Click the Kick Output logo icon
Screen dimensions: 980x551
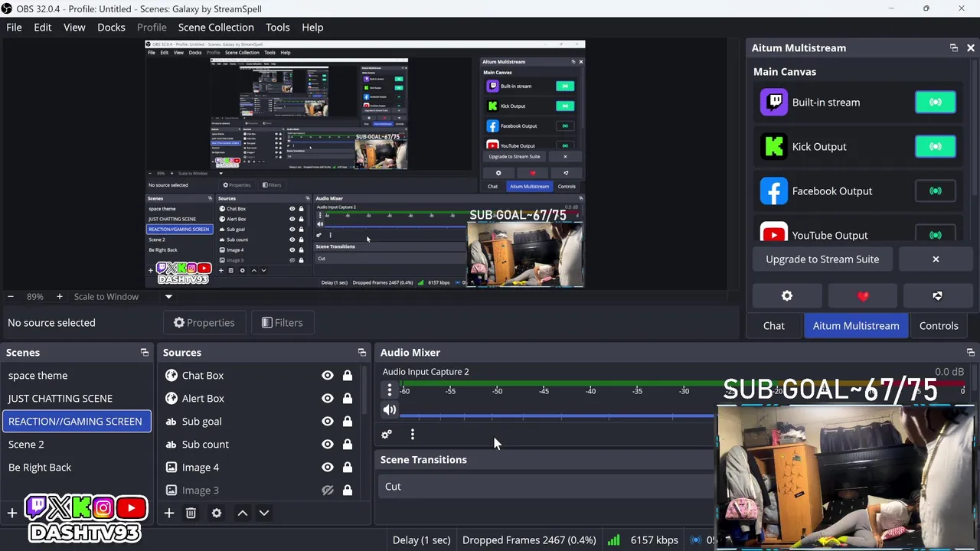coord(774,146)
